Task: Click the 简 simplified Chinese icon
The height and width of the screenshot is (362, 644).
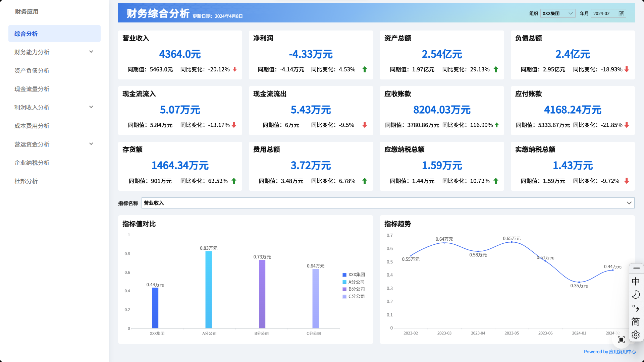Action: [636, 321]
